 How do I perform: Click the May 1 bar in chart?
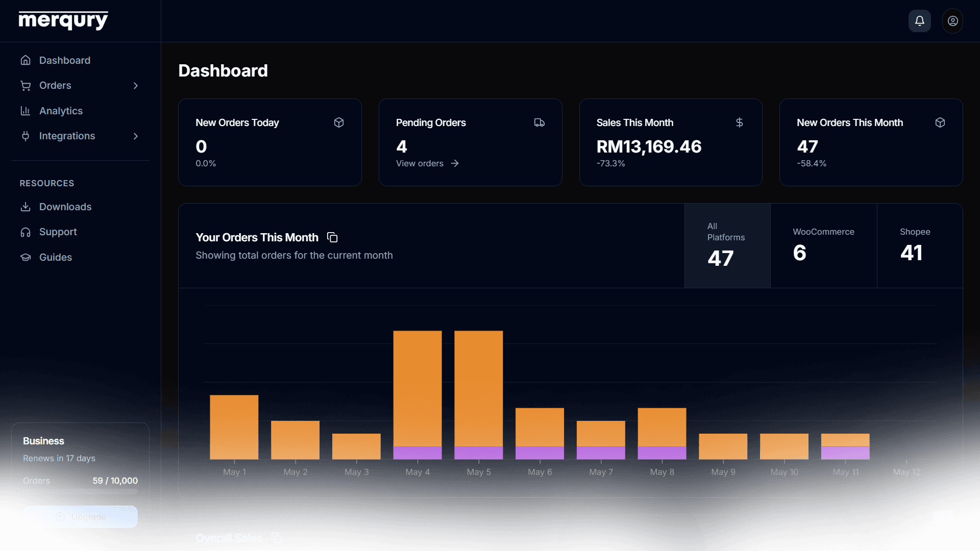tap(234, 427)
